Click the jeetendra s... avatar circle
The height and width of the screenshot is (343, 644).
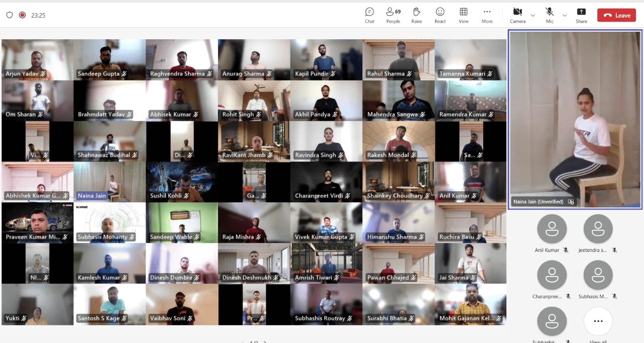coord(598,229)
